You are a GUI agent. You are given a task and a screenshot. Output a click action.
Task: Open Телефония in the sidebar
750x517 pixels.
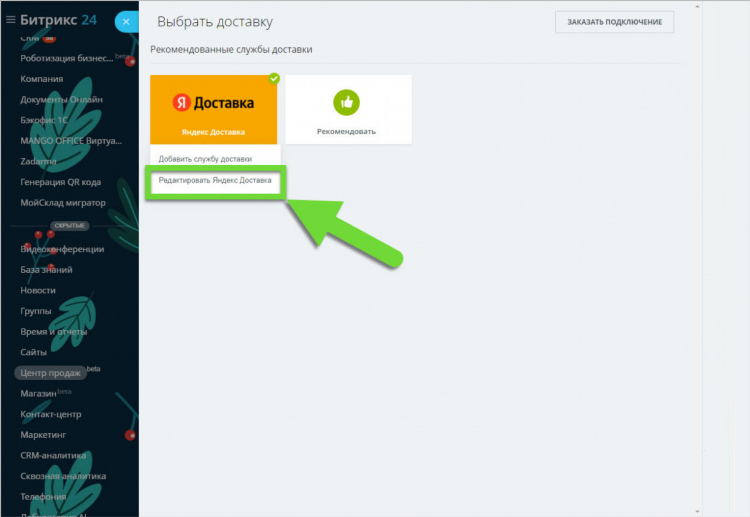click(x=43, y=496)
